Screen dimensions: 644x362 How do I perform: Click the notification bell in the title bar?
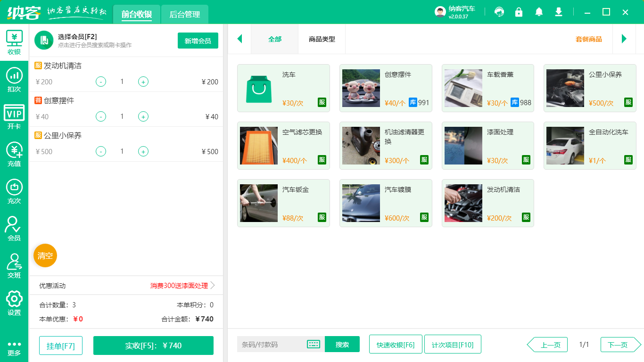click(538, 12)
